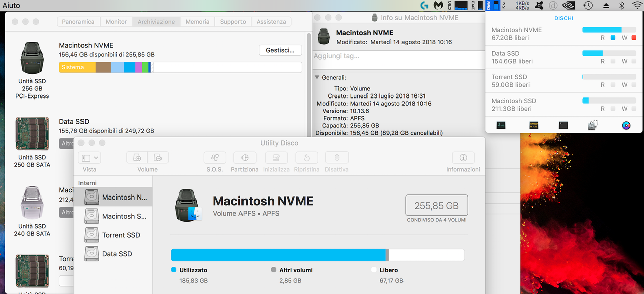
Task: Switch to the Memoria tab
Action: (x=197, y=22)
